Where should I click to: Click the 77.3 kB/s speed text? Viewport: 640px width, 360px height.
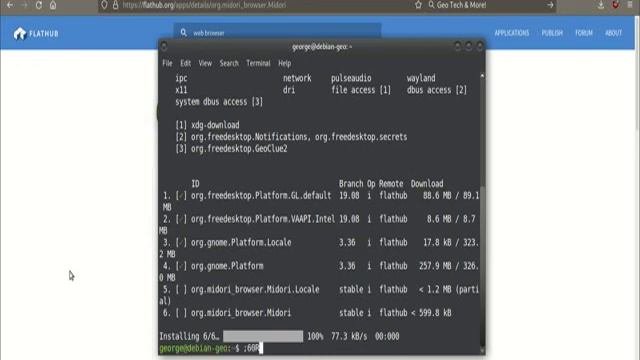349,336
